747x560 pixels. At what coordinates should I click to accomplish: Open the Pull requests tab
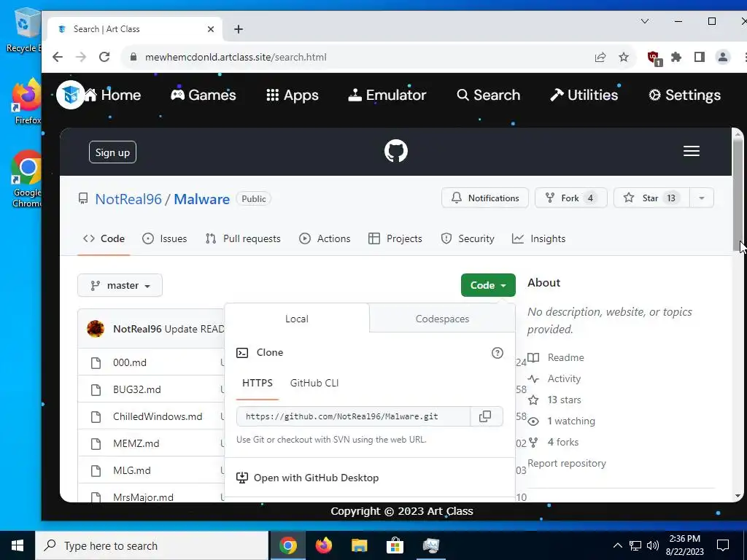click(243, 238)
